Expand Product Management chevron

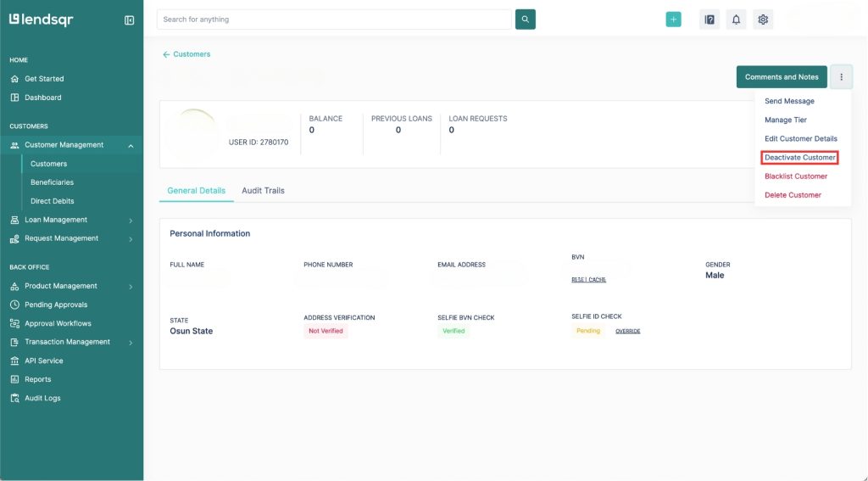pos(131,287)
